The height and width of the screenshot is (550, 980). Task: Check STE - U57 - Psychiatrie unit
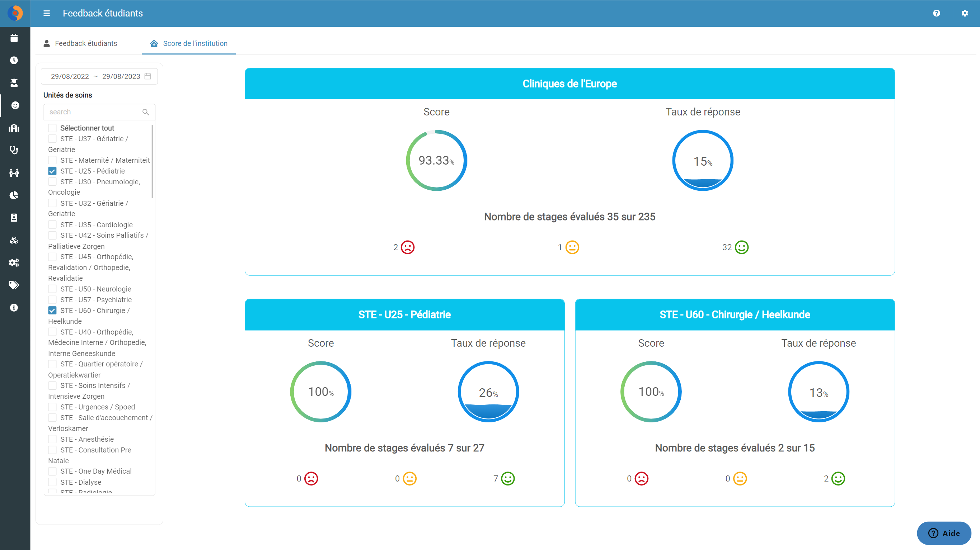[x=52, y=299]
